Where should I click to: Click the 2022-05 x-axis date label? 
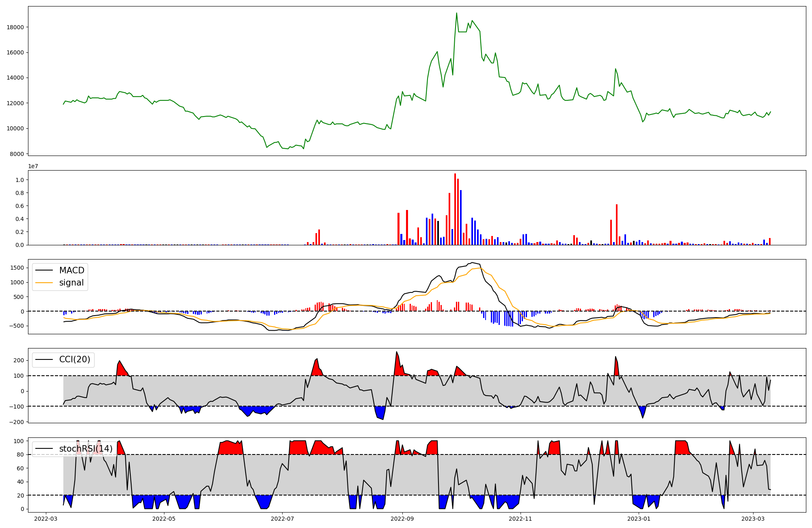(x=164, y=519)
